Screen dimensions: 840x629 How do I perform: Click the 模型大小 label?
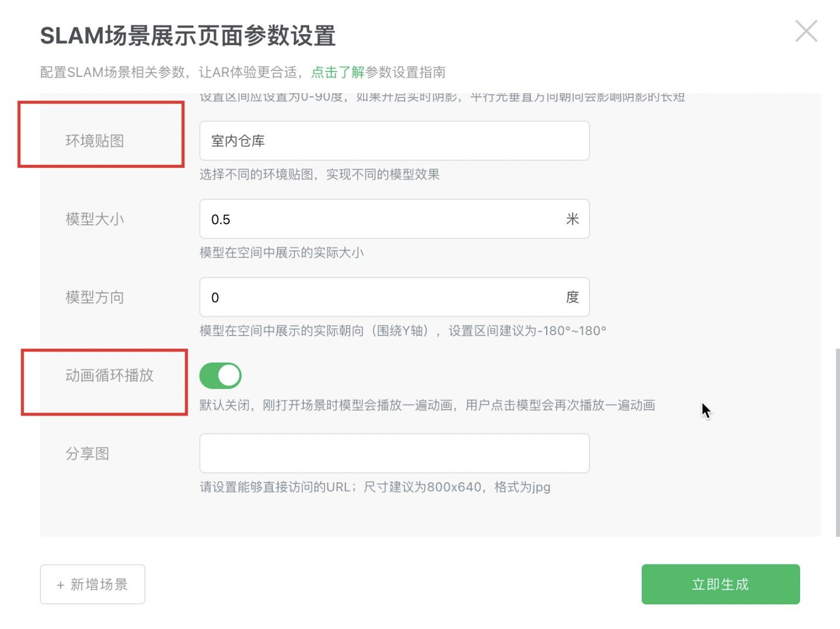[x=95, y=219]
